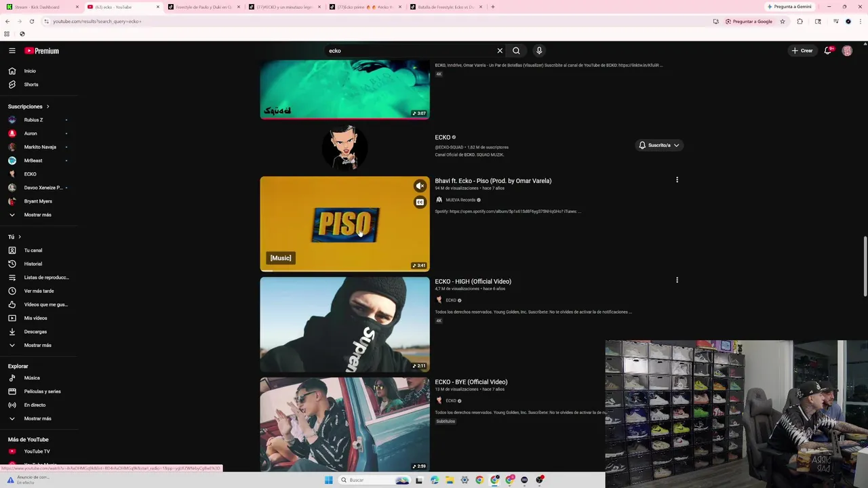Click the YouTube Premium logo

[42, 51]
